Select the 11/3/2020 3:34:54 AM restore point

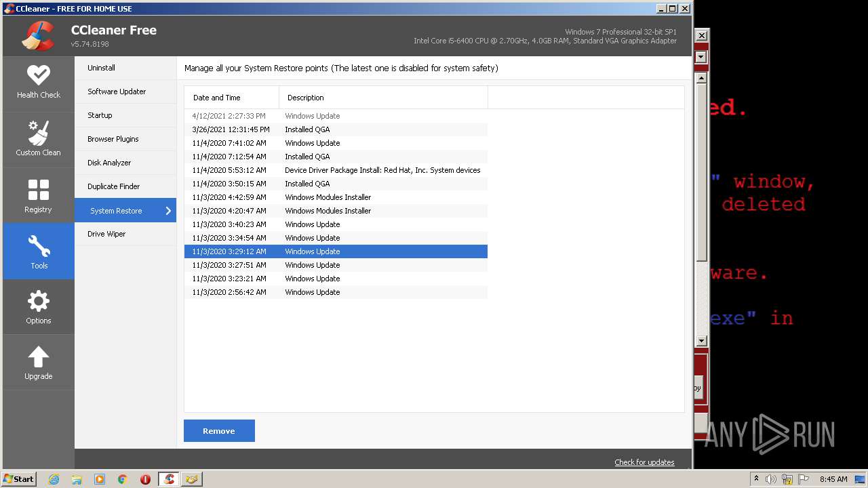pos(336,238)
